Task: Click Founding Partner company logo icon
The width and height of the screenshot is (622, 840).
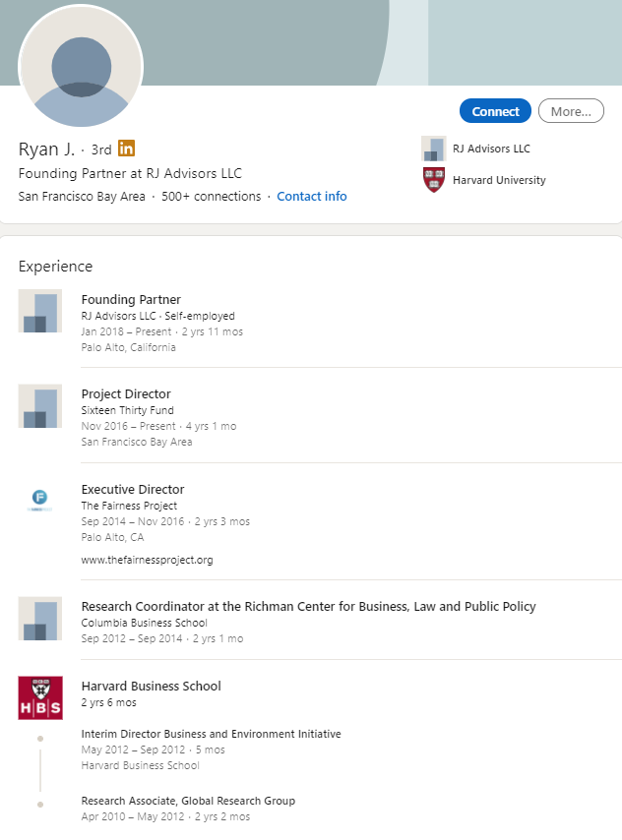Action: pos(39,311)
